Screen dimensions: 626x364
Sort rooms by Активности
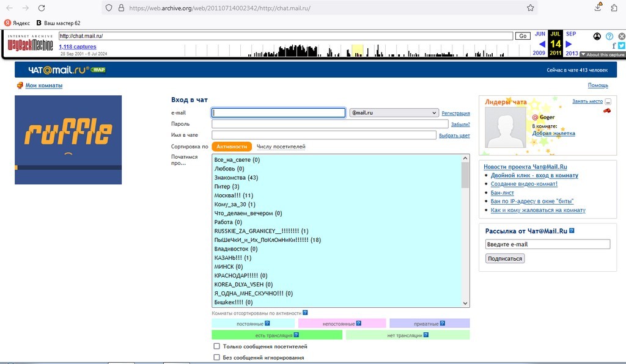pyautogui.click(x=232, y=147)
